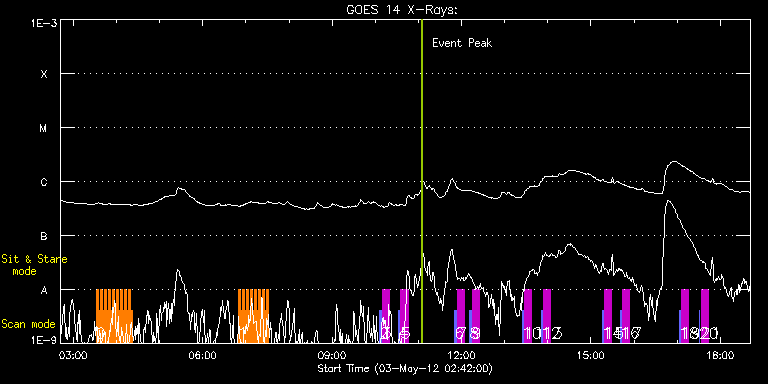Viewport: 768px width, 384px height.
Task: Select the 'A' flare class axis label
Action: click(x=44, y=290)
